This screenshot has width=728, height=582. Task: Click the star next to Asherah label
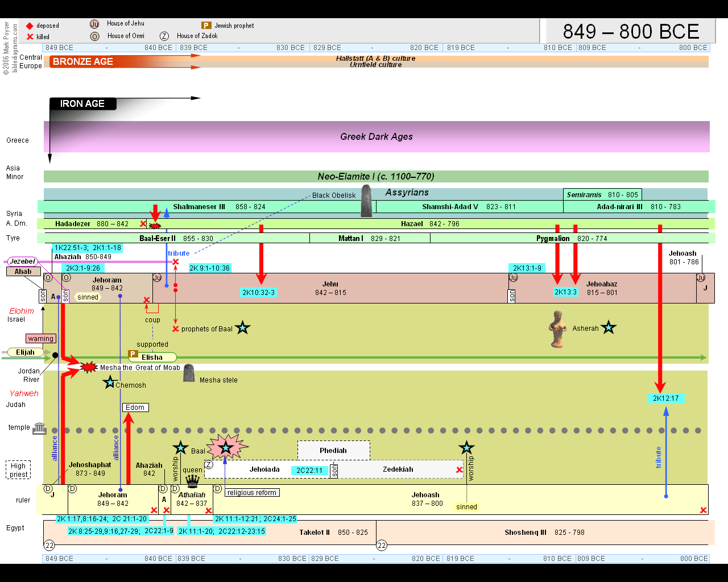tap(609, 327)
